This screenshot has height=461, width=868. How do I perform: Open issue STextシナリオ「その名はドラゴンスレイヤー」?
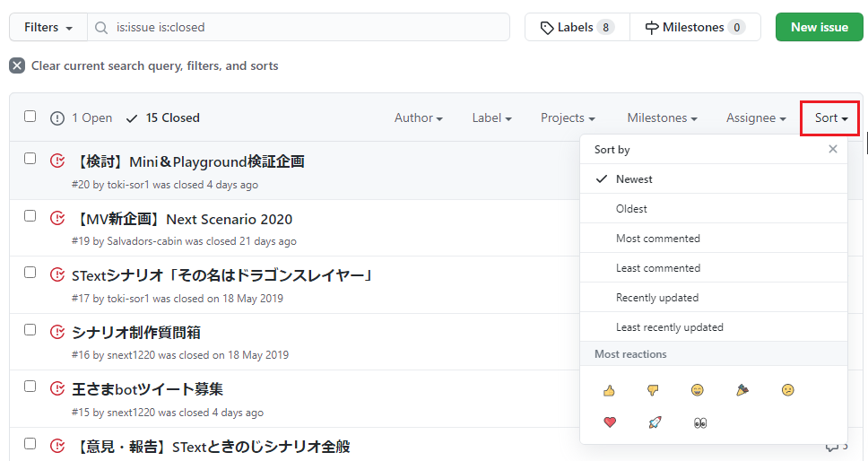(223, 275)
